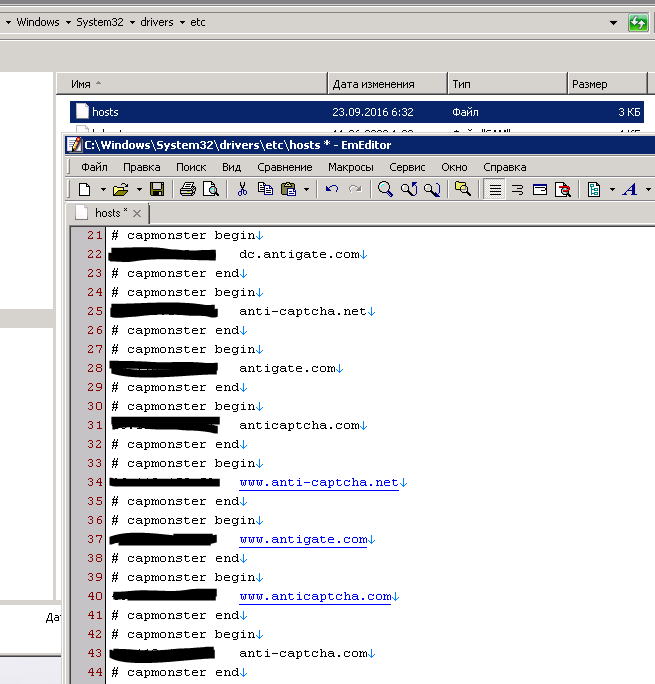This screenshot has height=684, width=655.
Task: Expand the Open file dropdown arrow
Action: point(139,190)
